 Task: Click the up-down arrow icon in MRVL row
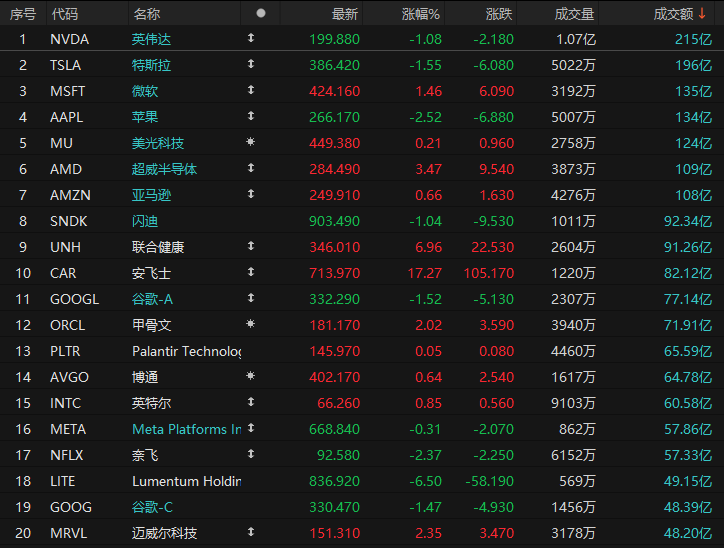251,532
